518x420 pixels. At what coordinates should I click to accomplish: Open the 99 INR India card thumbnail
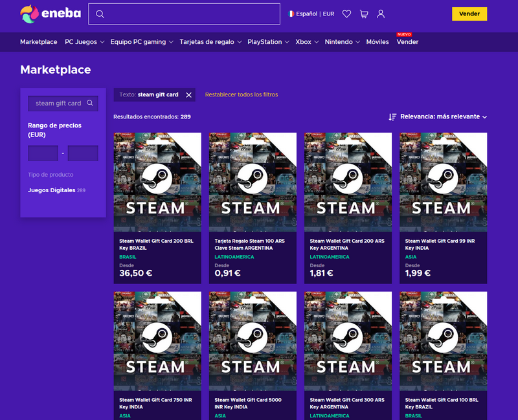[x=444, y=182]
